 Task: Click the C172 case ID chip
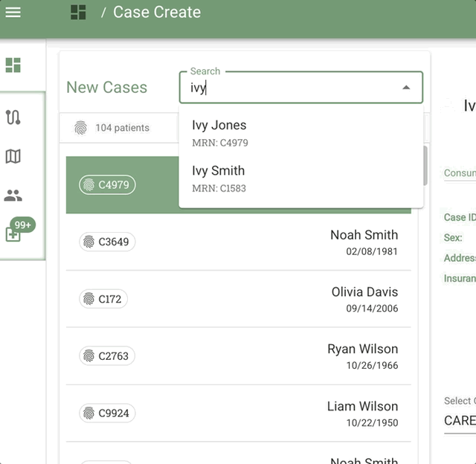[x=103, y=299]
